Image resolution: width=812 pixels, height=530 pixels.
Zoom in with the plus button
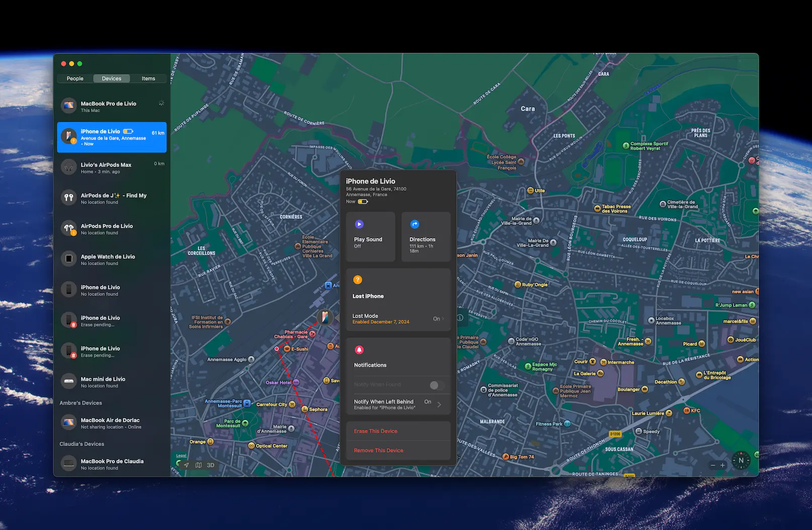(x=722, y=465)
